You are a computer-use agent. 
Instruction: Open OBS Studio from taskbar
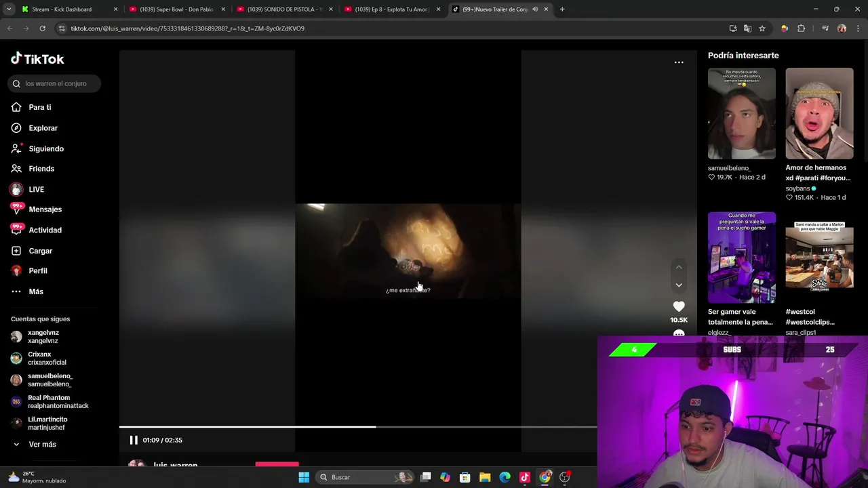point(565,477)
